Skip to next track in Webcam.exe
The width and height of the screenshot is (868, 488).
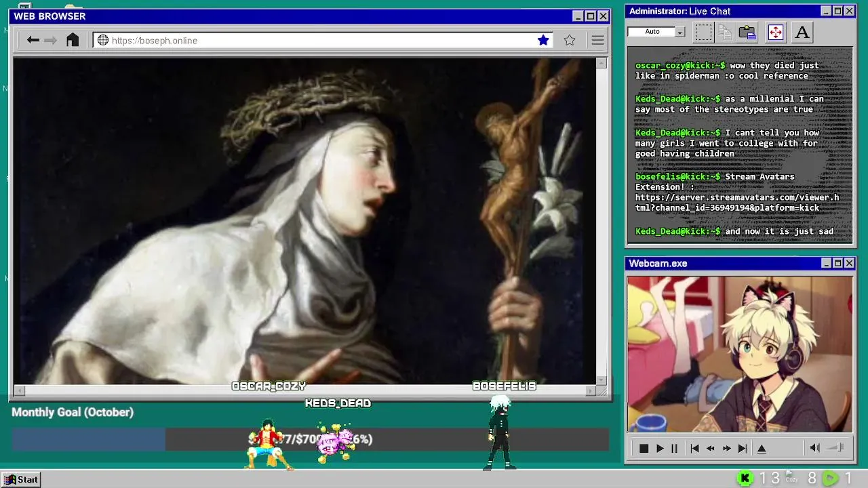coord(743,448)
